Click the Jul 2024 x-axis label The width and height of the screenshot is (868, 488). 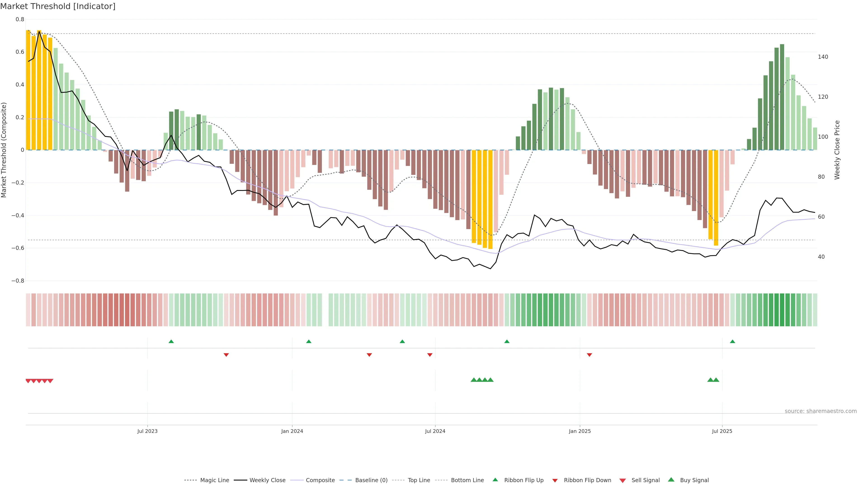(435, 431)
